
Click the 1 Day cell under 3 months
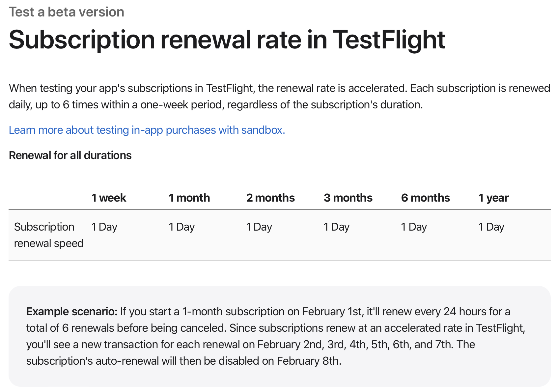336,227
